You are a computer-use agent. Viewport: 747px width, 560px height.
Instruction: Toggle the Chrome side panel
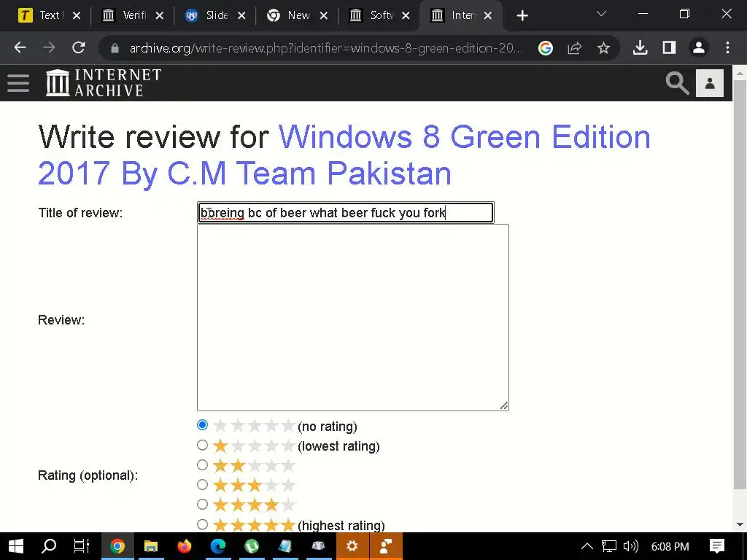(669, 47)
